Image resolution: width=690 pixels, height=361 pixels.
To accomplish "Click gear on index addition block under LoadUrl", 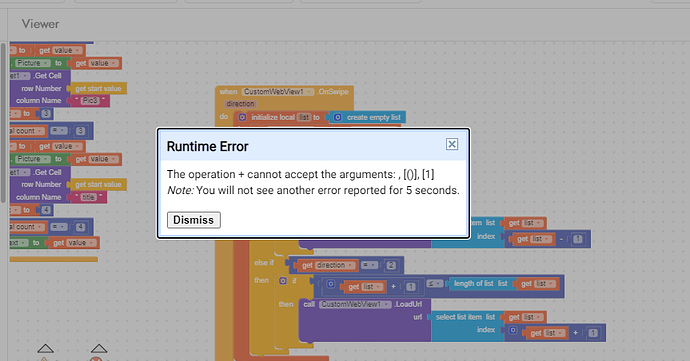I will click(x=513, y=330).
